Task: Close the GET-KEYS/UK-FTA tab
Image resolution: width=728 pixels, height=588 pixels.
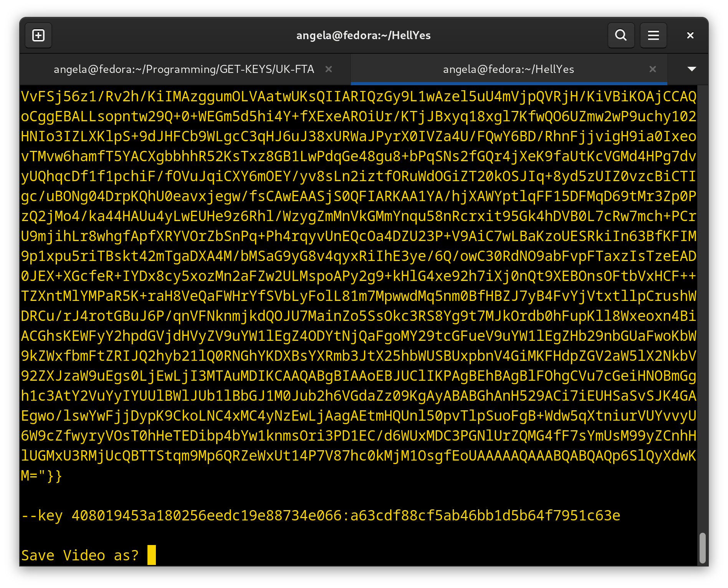Action: pos(329,69)
